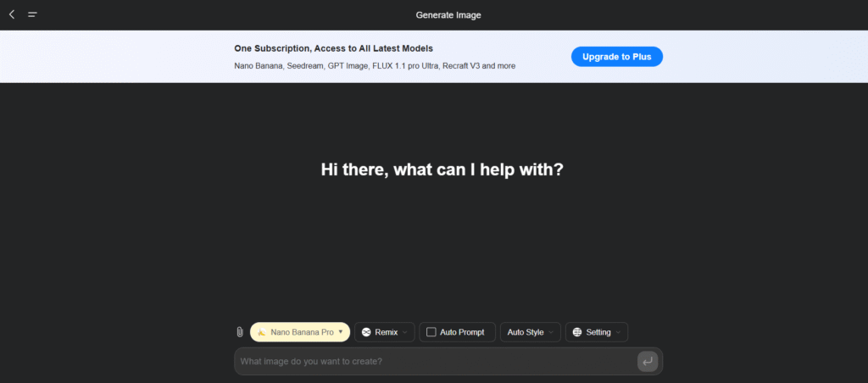Submit the prompt with the enter-arrow icon

648,362
